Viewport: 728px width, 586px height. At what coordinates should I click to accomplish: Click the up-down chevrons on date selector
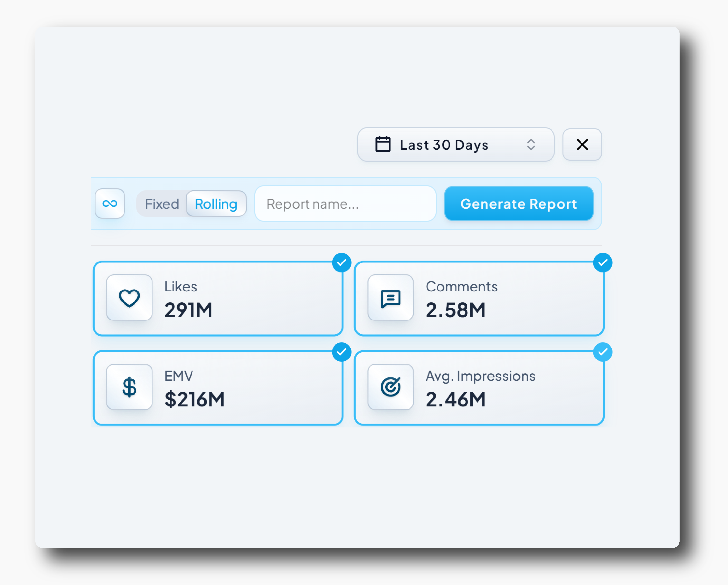531,145
